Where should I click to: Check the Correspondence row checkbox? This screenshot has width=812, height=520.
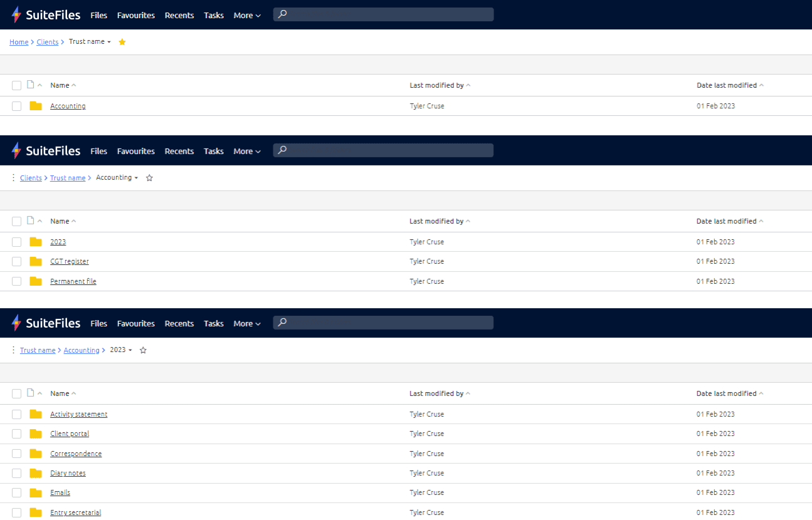(16, 454)
